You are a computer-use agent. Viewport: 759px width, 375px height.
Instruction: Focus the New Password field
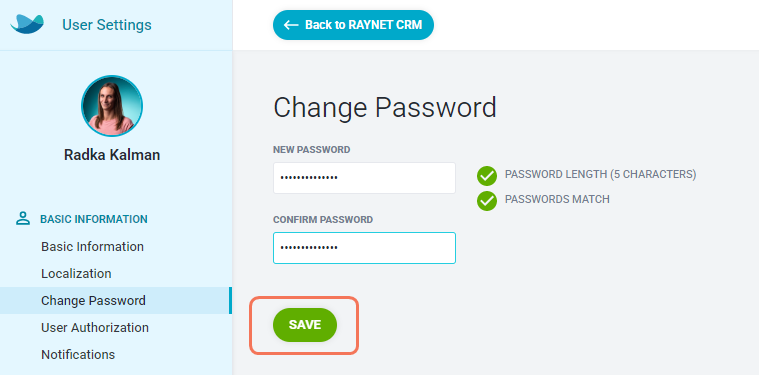click(364, 178)
